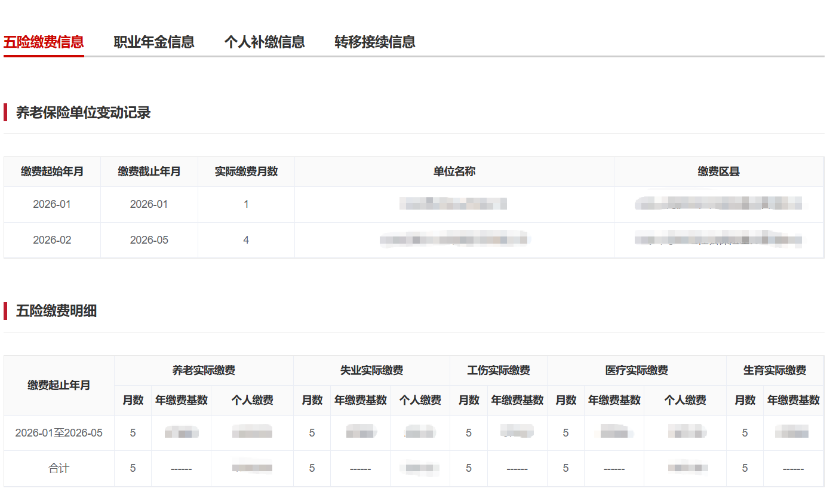
Task: Click months value 1 in first record row
Action: (x=246, y=204)
